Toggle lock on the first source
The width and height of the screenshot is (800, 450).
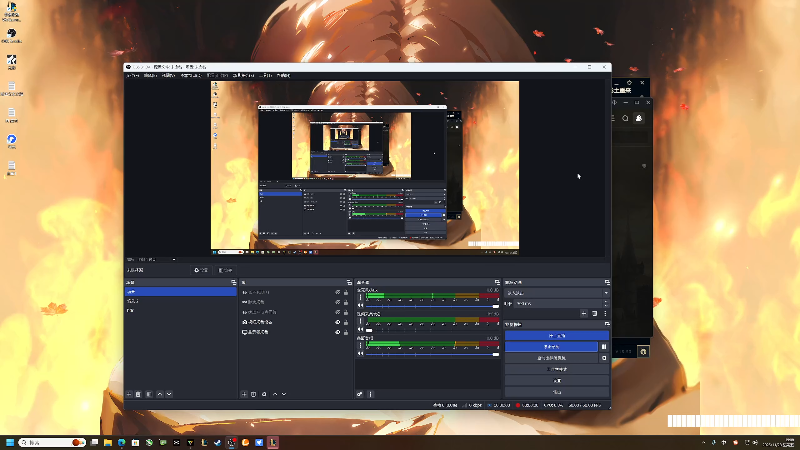[x=346, y=293]
